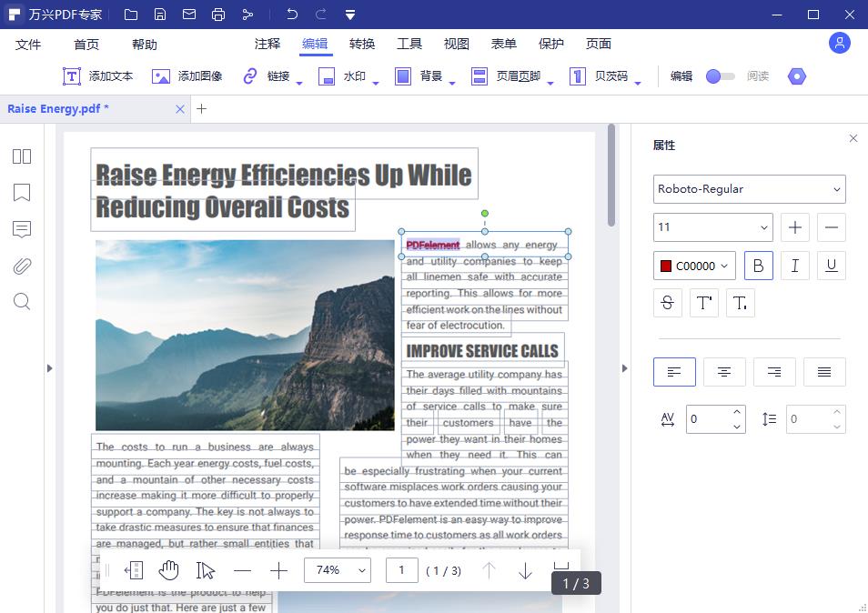Click the center align text button
This screenshot has height=613, width=868.
(724, 372)
